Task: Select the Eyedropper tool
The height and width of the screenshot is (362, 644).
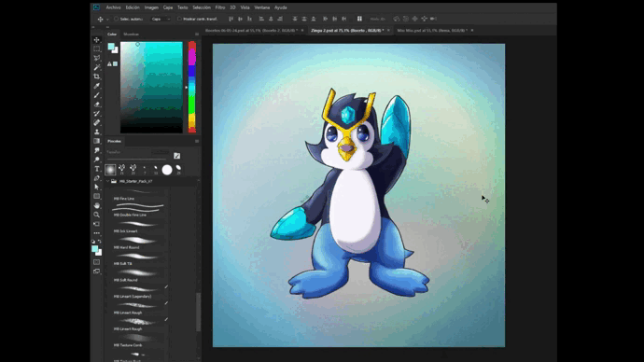Action: (x=96, y=86)
